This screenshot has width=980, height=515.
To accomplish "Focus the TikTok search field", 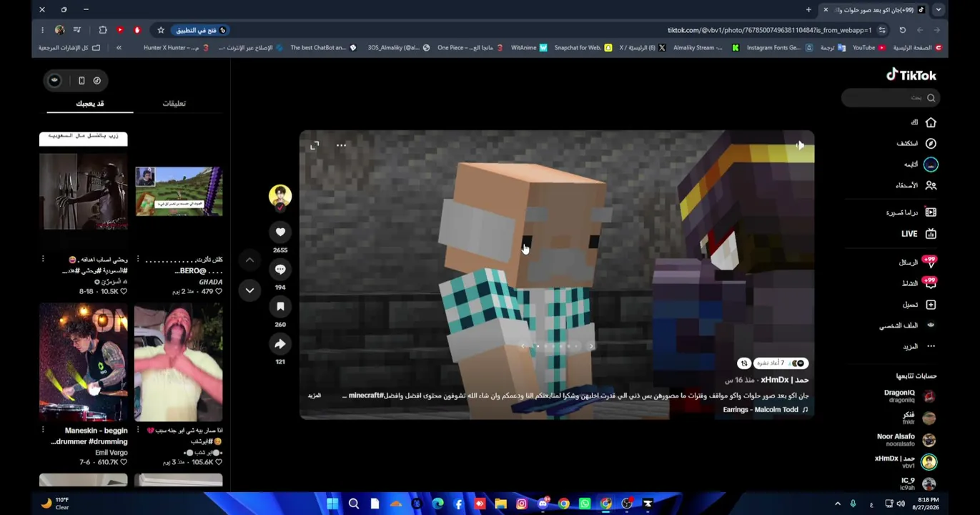I will pyautogui.click(x=890, y=98).
